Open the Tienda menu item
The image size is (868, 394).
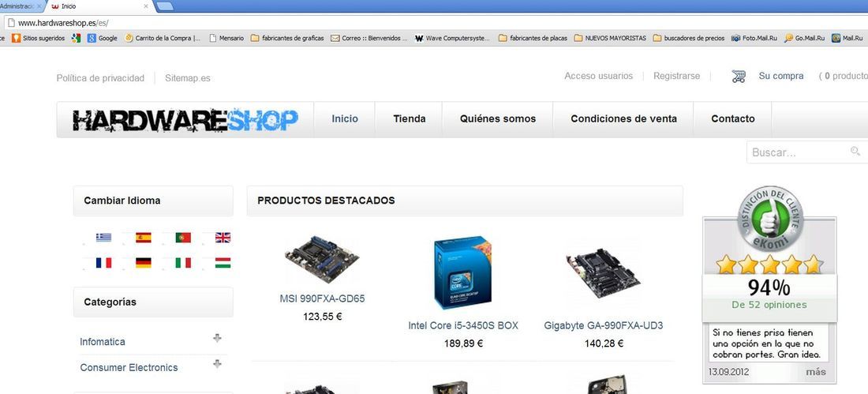409,118
